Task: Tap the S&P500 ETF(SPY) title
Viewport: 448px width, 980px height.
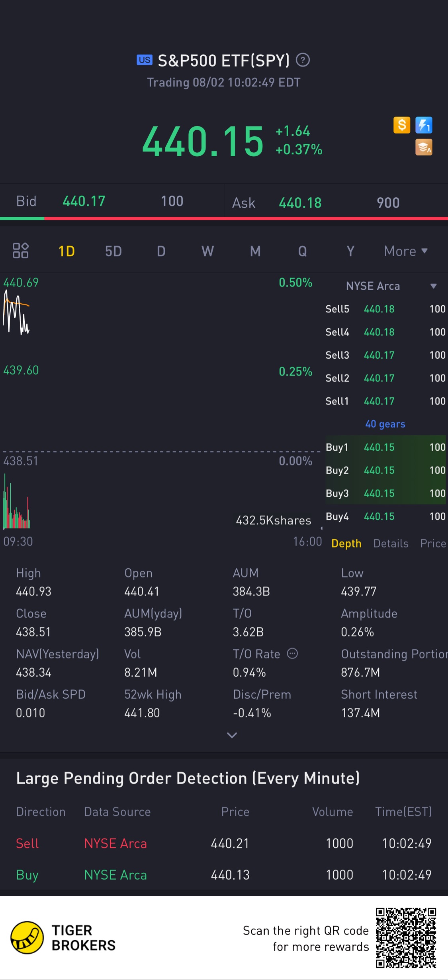Action: pyautogui.click(x=224, y=61)
